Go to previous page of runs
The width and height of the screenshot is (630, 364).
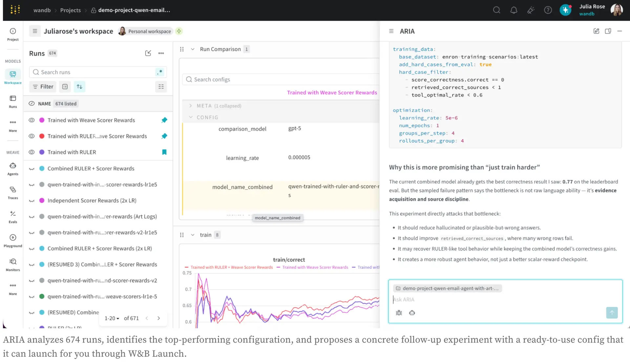coord(147,318)
